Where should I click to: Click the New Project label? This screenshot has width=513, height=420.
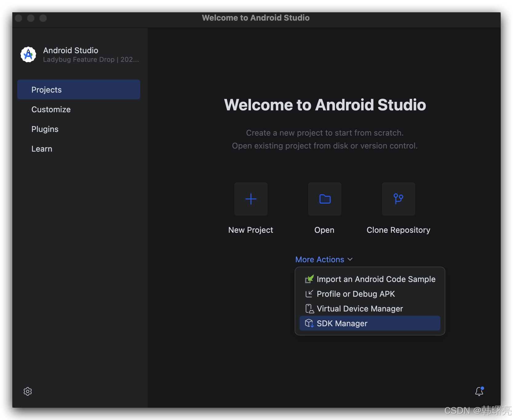(251, 230)
